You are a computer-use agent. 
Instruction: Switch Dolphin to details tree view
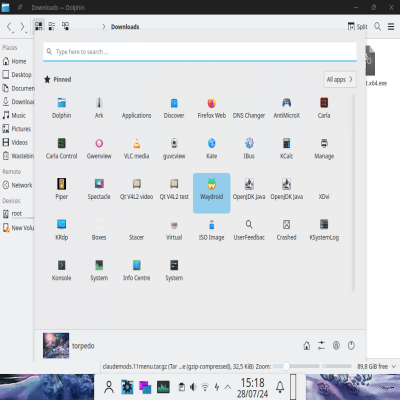click(x=65, y=26)
